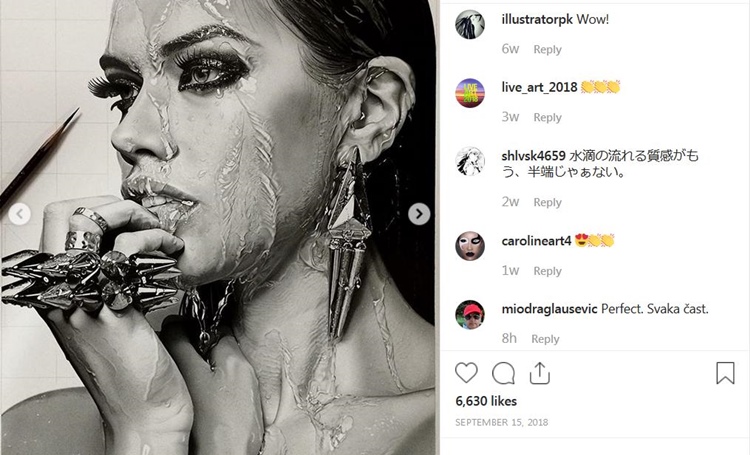Open carolineart4's profile avatar
750x455 pixels.
point(470,246)
